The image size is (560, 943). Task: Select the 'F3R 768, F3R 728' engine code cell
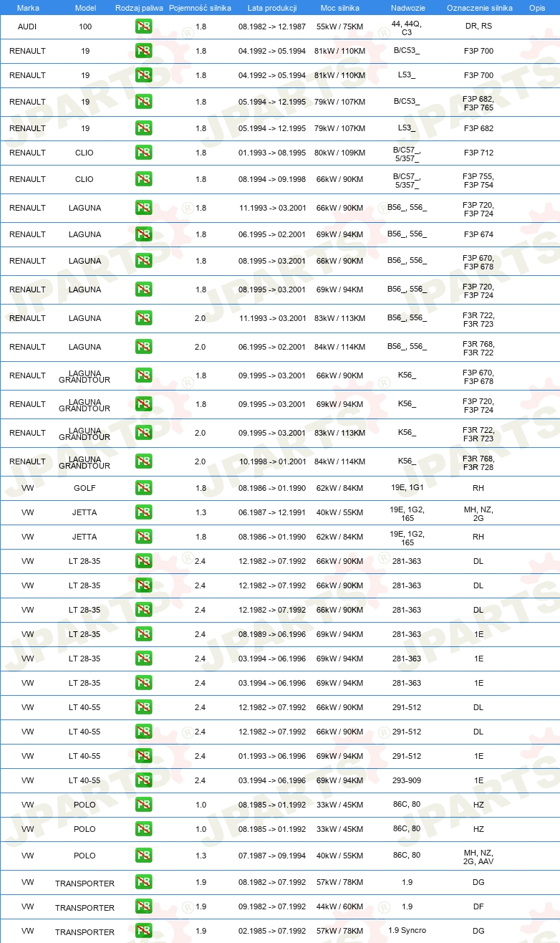(478, 461)
